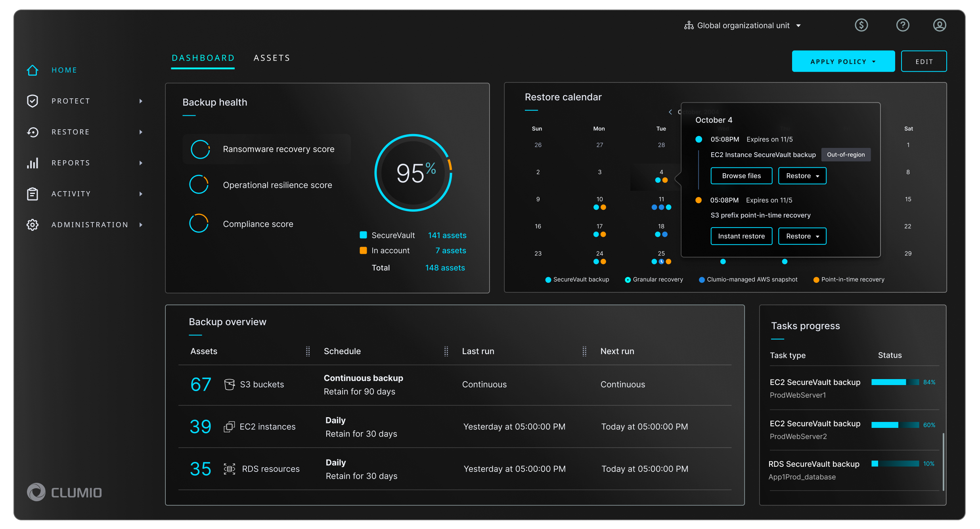Select Compliance score option
980x529 pixels.
[258, 224]
